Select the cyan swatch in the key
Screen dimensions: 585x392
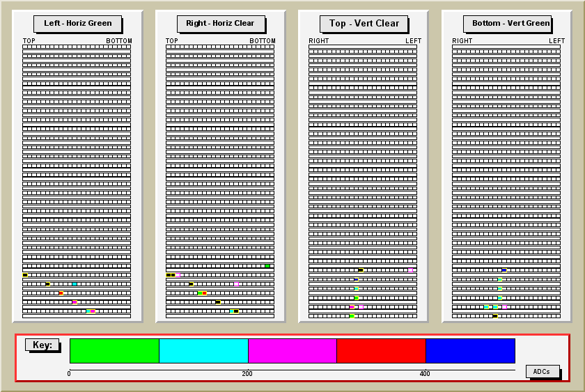[203, 351]
